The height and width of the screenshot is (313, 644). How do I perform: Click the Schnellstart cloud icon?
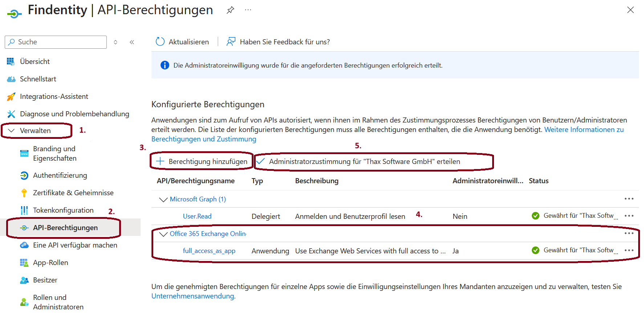point(11,79)
